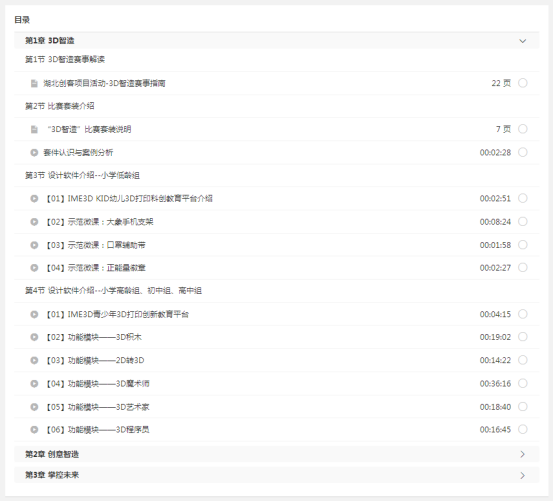The image size is (554, 501).
Task: Toggle completion circle for 00:02:28 video
Action: (523, 152)
